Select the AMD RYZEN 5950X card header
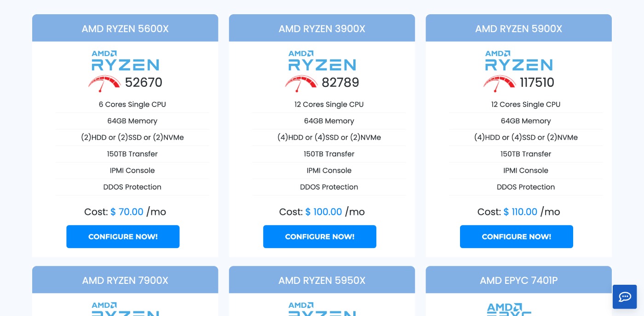The height and width of the screenshot is (316, 644). coord(322,280)
